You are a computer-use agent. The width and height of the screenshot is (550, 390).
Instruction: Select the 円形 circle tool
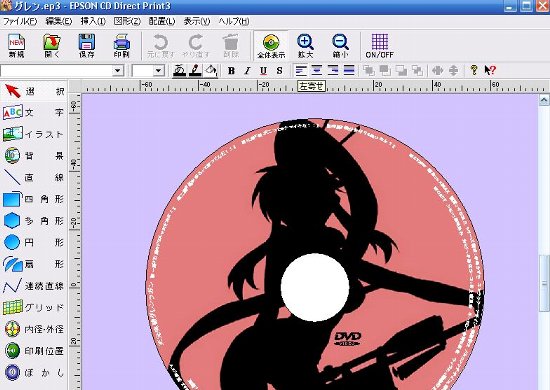tap(34, 242)
